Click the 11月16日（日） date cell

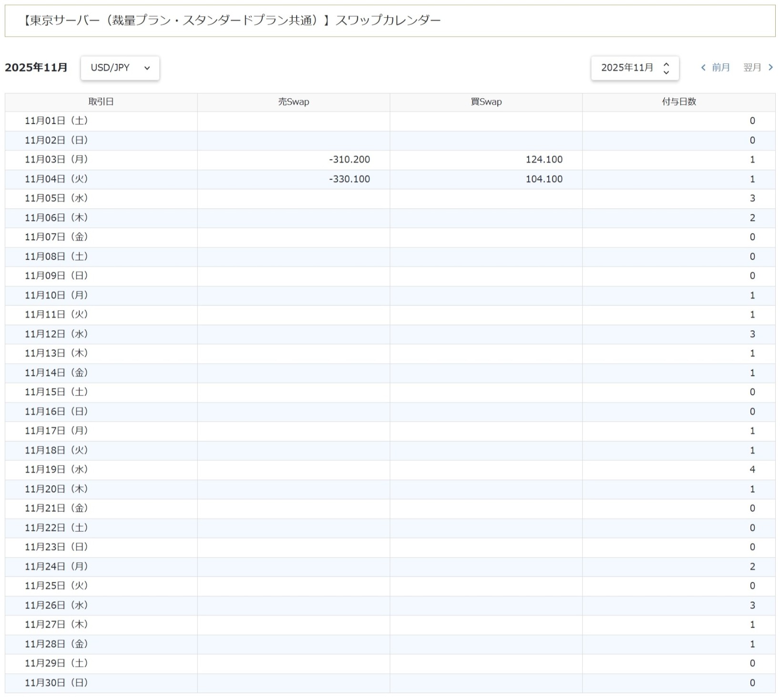point(101,412)
